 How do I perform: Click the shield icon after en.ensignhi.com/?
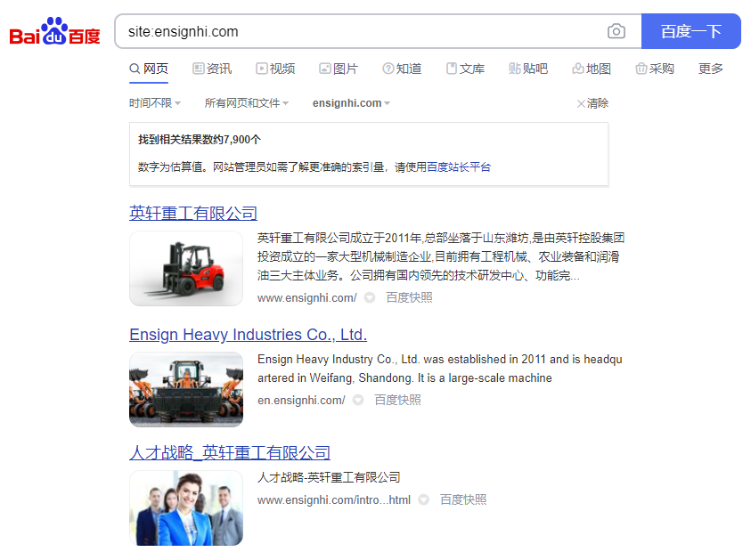(358, 400)
